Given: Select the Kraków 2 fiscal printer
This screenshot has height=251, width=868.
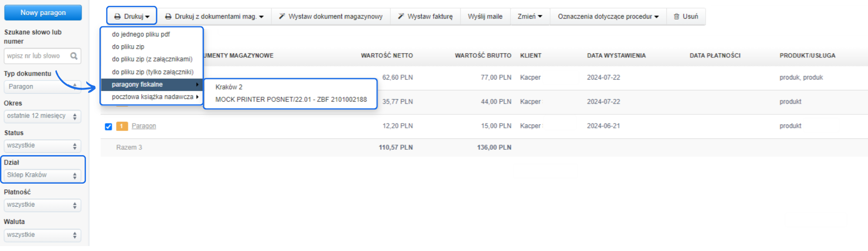Looking at the screenshot, I should [x=229, y=87].
